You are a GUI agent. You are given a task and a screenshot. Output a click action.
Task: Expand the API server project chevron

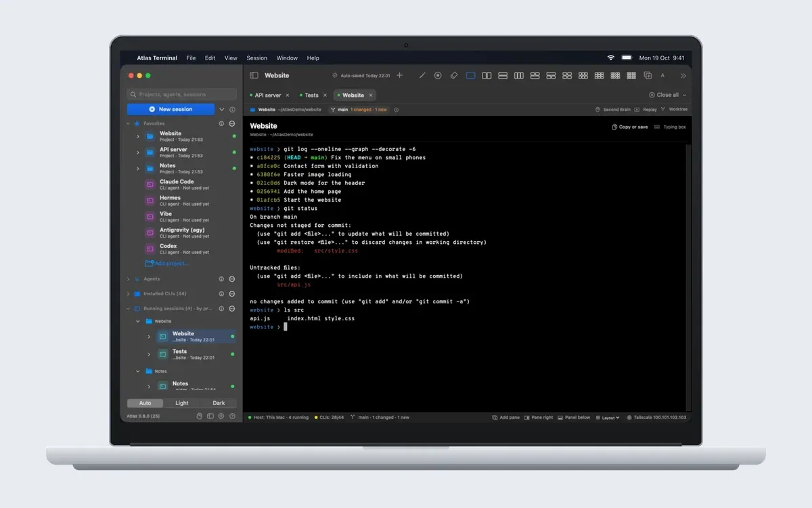point(138,152)
